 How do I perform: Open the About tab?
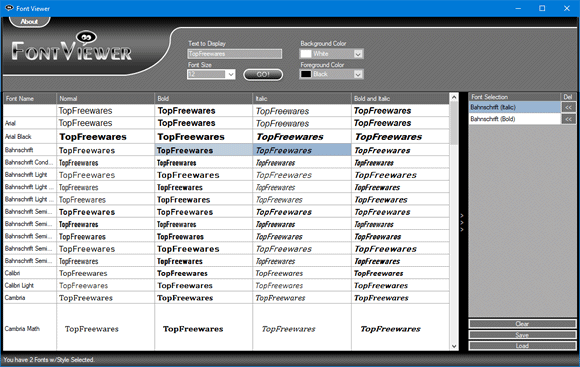click(x=29, y=21)
